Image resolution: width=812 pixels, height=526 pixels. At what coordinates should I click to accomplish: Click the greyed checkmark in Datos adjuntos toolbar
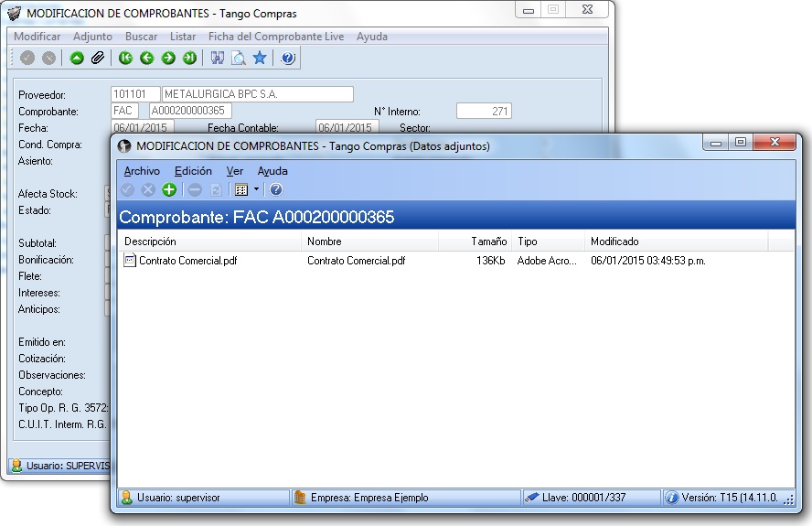(127, 189)
